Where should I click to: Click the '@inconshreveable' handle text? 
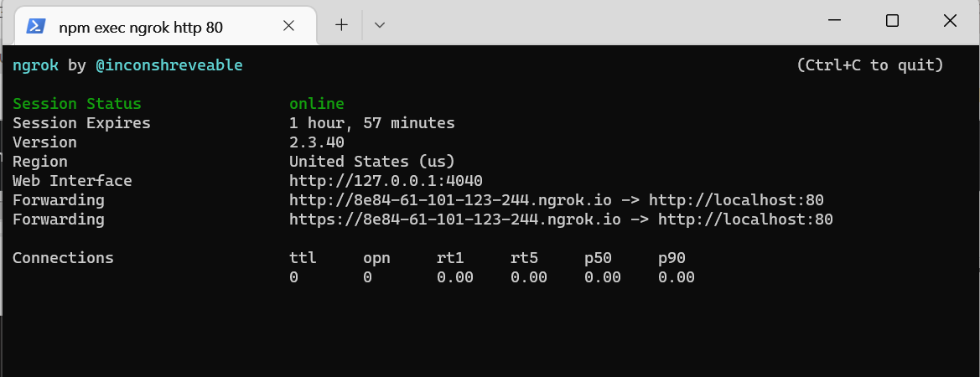(x=169, y=65)
